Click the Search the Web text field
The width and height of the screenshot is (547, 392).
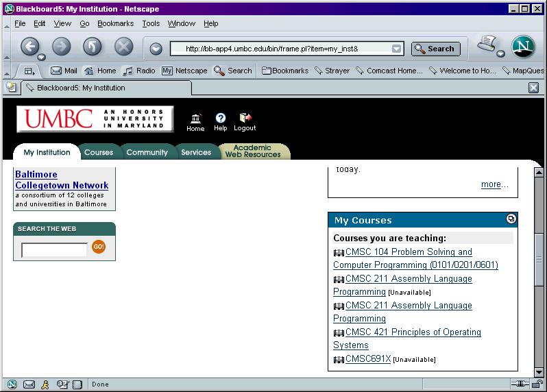click(54, 249)
